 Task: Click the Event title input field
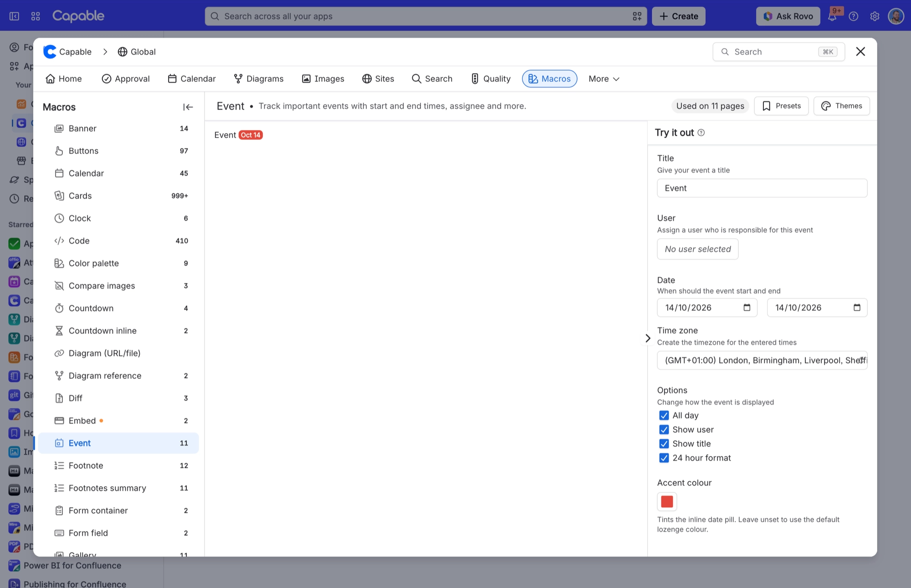point(762,188)
